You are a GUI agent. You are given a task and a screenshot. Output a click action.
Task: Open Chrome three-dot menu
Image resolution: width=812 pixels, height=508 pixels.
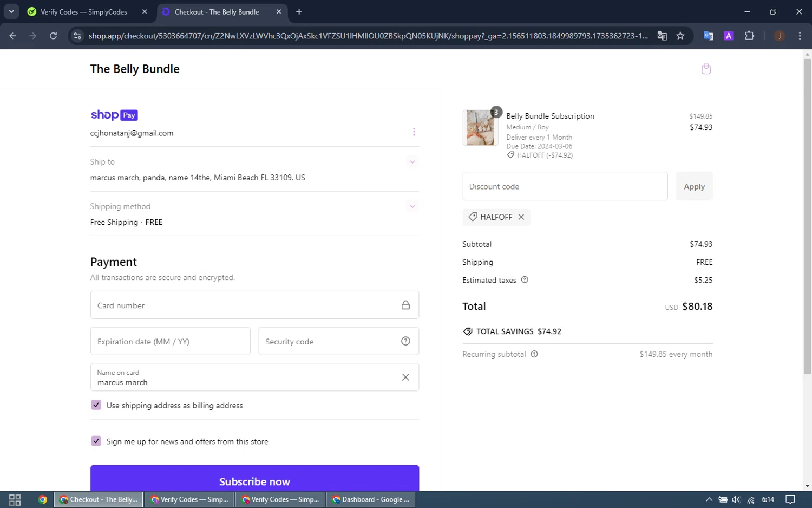coord(800,36)
